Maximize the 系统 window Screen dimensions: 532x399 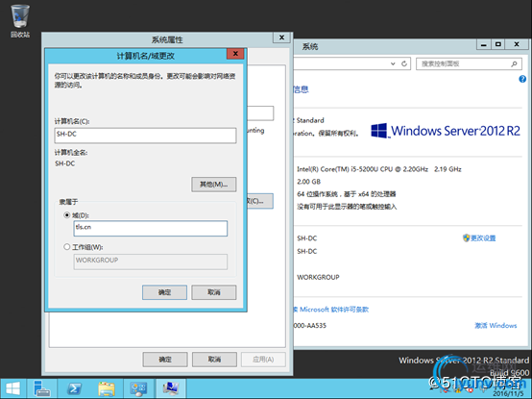tap(498, 44)
